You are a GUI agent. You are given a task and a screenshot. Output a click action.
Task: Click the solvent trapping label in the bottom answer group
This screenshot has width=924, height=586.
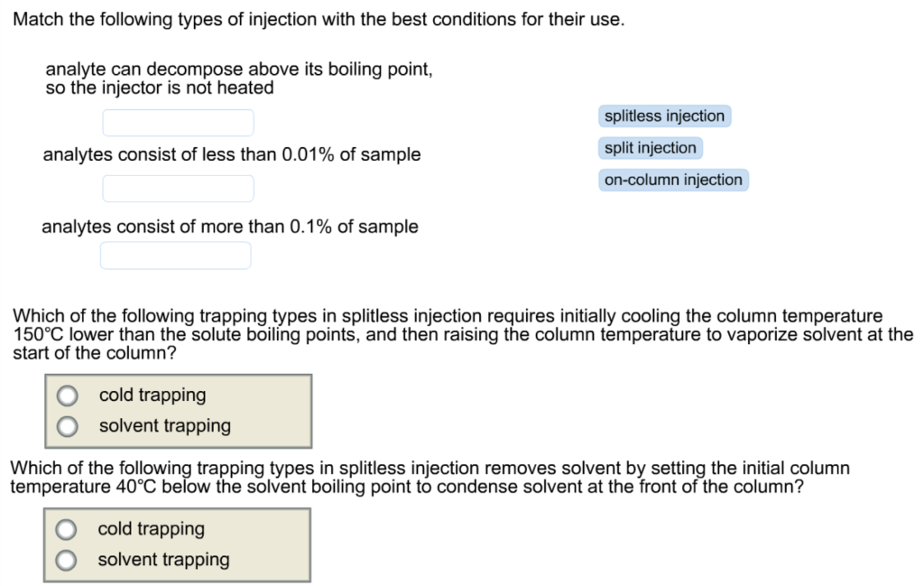click(x=162, y=560)
